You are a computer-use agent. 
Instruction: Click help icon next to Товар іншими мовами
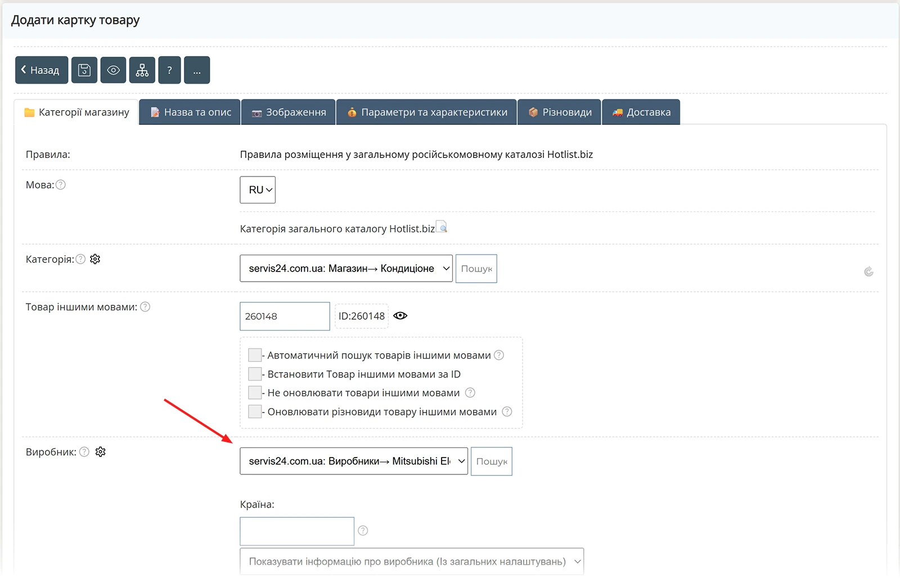[x=145, y=307]
